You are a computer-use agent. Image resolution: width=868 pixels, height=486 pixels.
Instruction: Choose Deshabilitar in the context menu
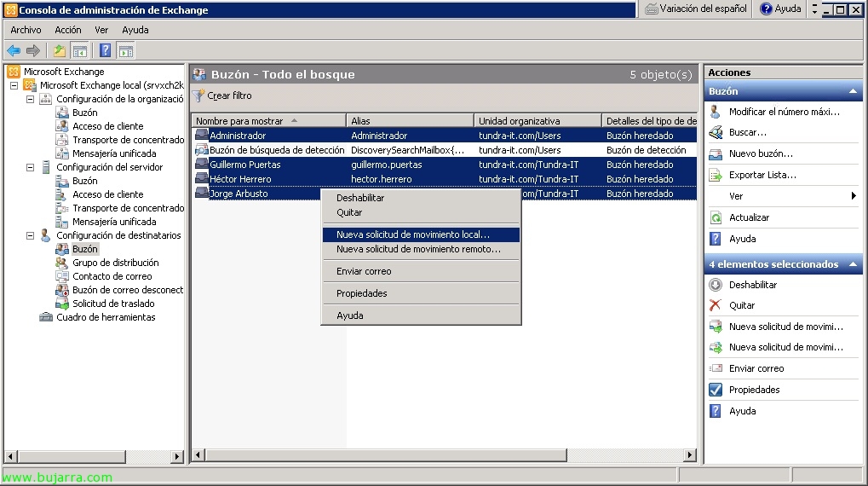[421, 198]
